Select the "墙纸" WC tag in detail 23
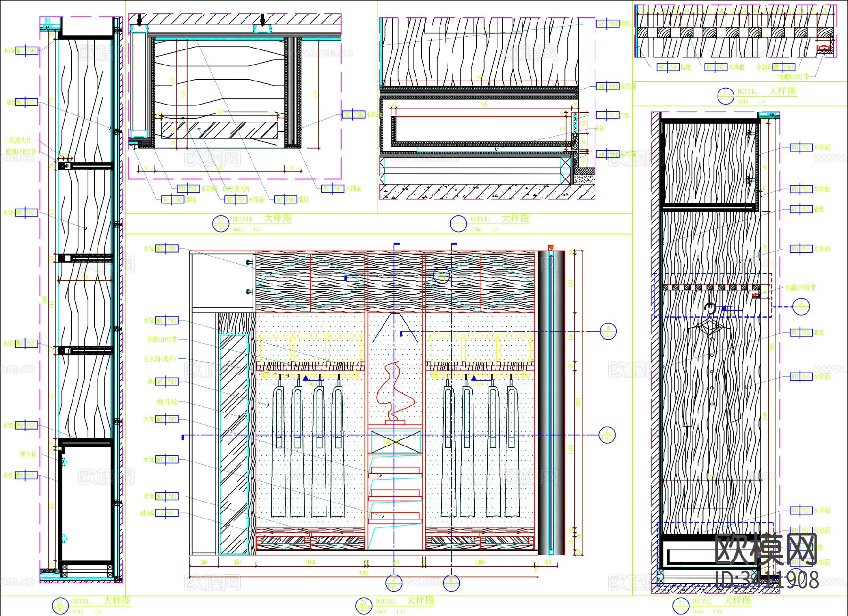The height and width of the screenshot is (616, 848). click(x=26, y=102)
